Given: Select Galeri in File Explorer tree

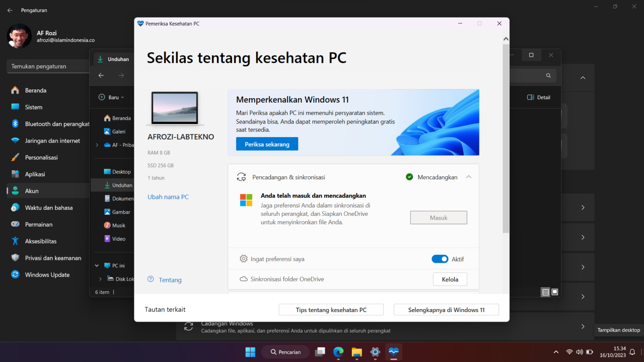Looking at the screenshot, I should click(115, 131).
